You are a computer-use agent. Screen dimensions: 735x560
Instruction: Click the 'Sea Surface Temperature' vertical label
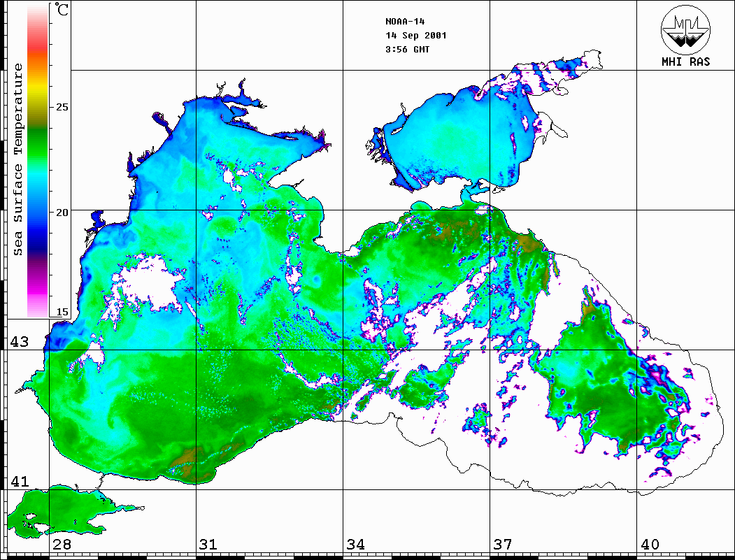click(17, 159)
